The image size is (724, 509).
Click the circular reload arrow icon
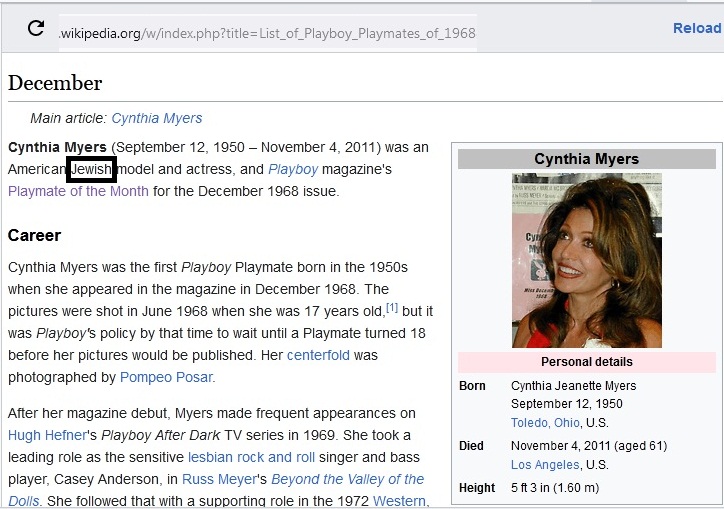pyautogui.click(x=36, y=28)
